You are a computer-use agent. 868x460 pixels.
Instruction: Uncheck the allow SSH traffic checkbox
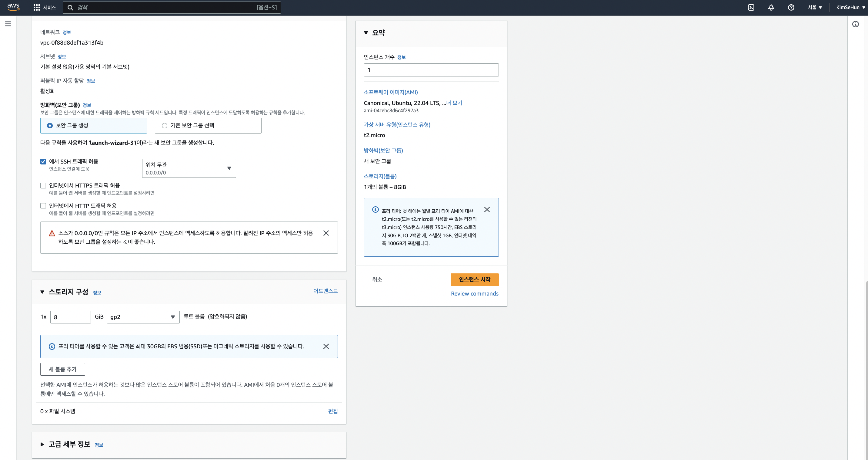click(x=43, y=161)
